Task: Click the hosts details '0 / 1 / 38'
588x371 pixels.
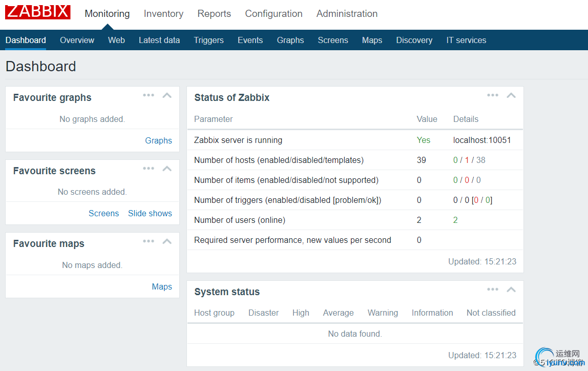Action: (469, 160)
